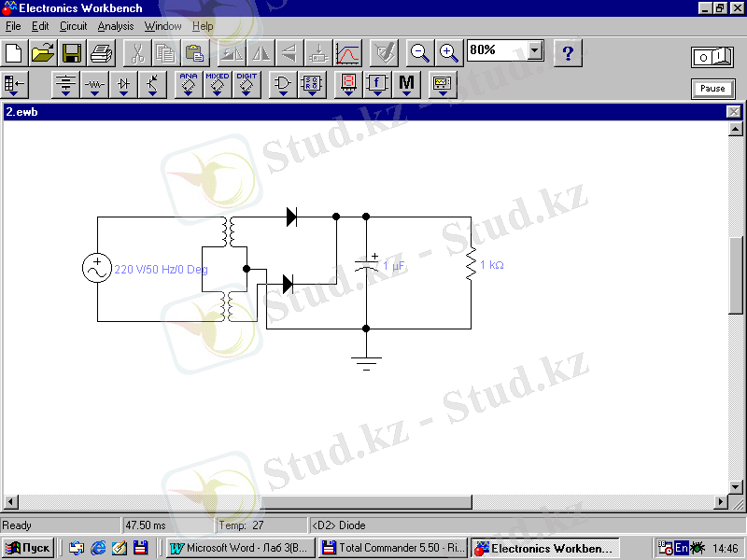Open the MIXED ICs parts bin
This screenshot has height=560, width=747.
click(x=218, y=85)
